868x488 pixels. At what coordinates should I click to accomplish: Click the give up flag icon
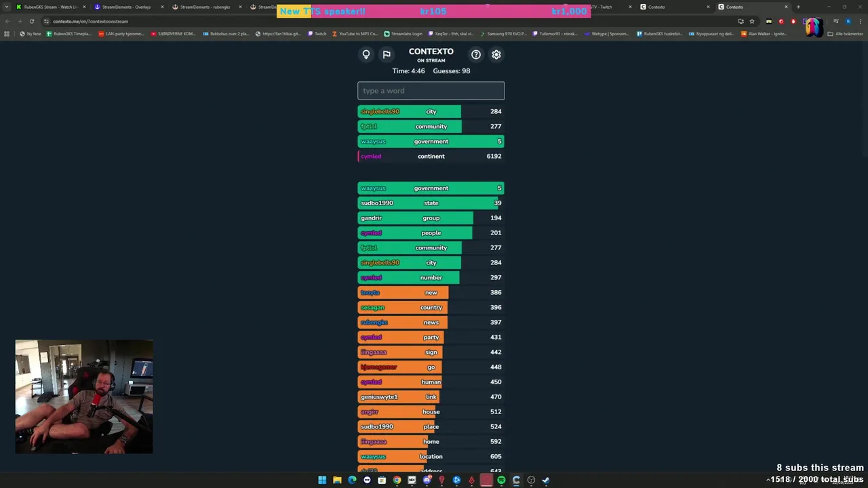point(387,54)
